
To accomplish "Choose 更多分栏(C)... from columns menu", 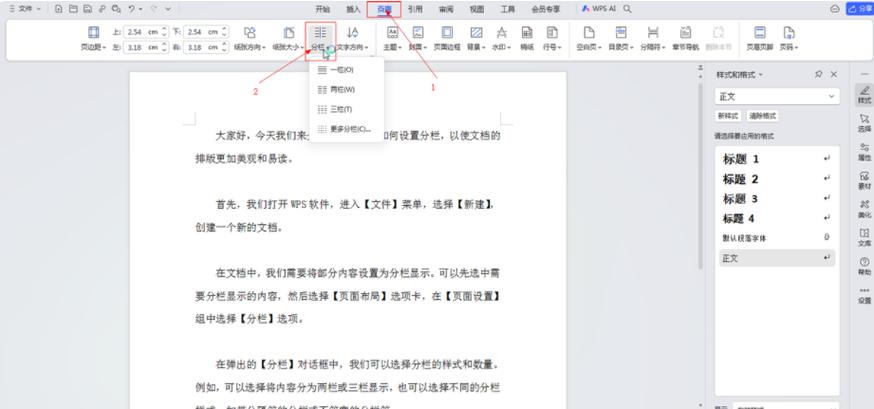I will [346, 129].
